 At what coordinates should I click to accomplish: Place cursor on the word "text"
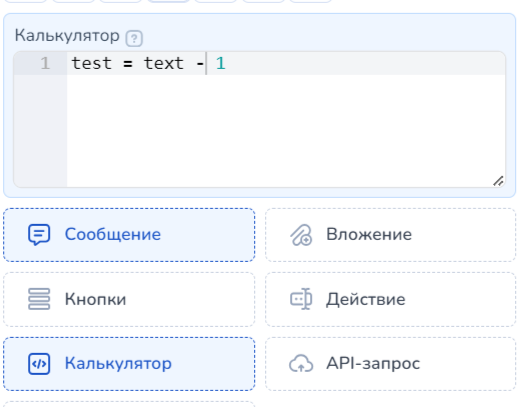(163, 63)
